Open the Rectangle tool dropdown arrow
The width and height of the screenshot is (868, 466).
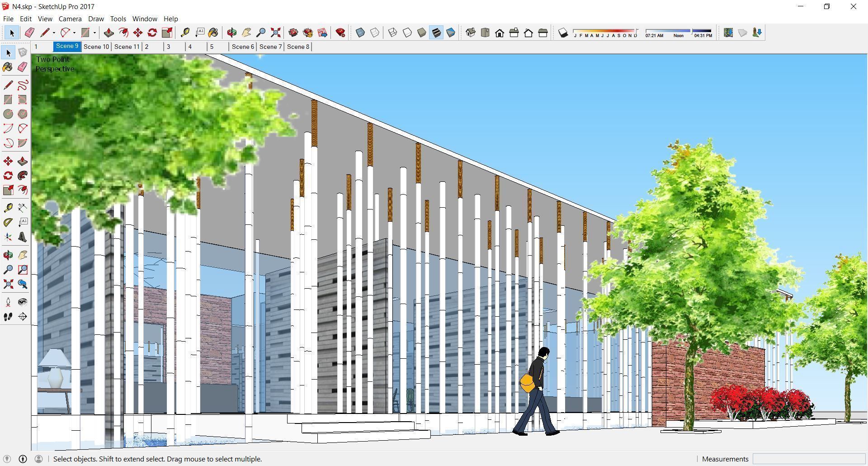(95, 33)
